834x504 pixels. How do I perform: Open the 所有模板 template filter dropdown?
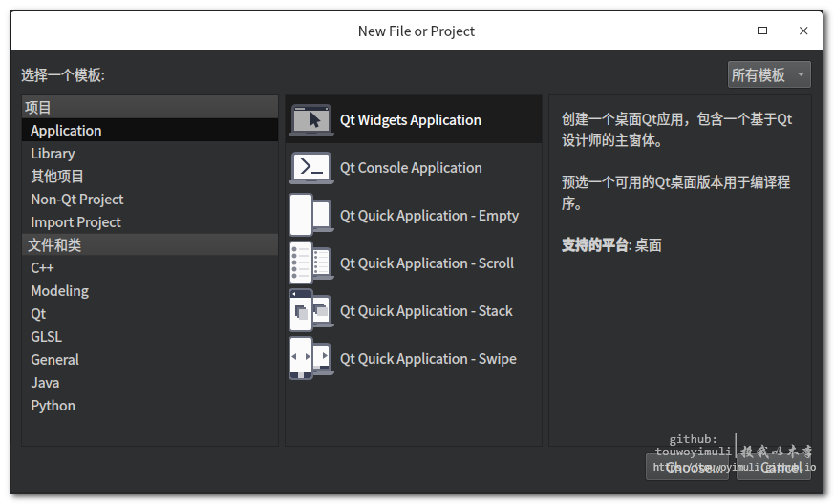pos(769,75)
